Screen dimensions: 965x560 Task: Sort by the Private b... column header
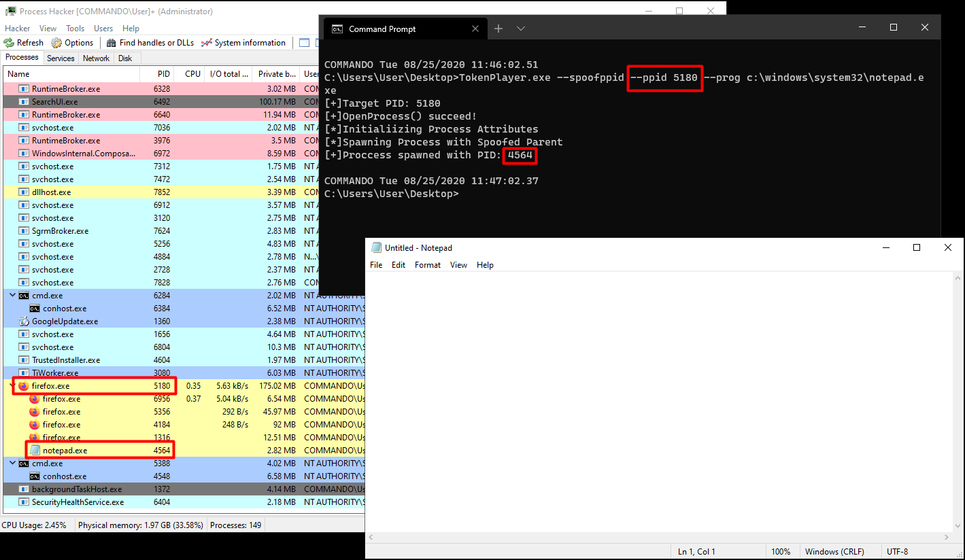pos(276,74)
